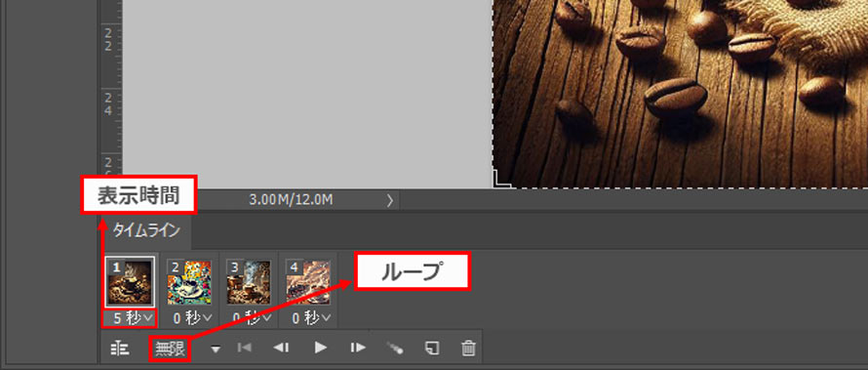This screenshot has height=370, width=868.
Task: Duplicate selected frame icon
Action: [x=432, y=348]
